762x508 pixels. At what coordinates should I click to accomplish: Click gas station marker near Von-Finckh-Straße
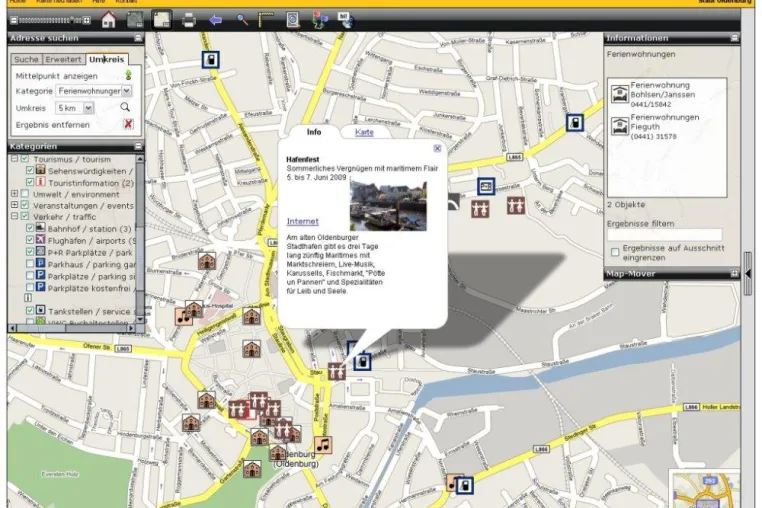pyautogui.click(x=210, y=60)
